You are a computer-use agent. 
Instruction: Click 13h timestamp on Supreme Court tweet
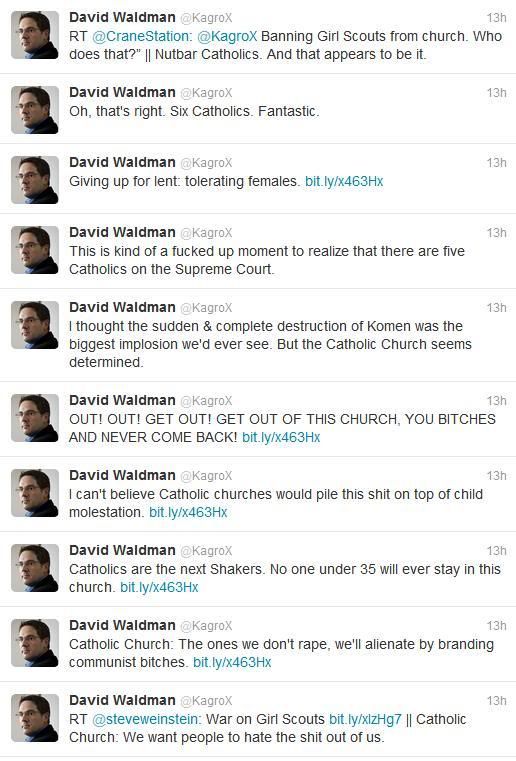click(497, 233)
